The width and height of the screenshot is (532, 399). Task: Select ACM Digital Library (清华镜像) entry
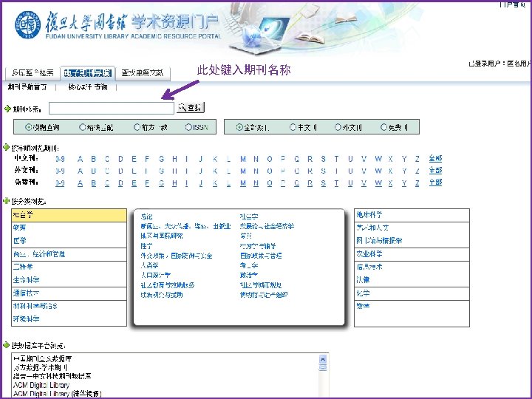tap(57, 394)
